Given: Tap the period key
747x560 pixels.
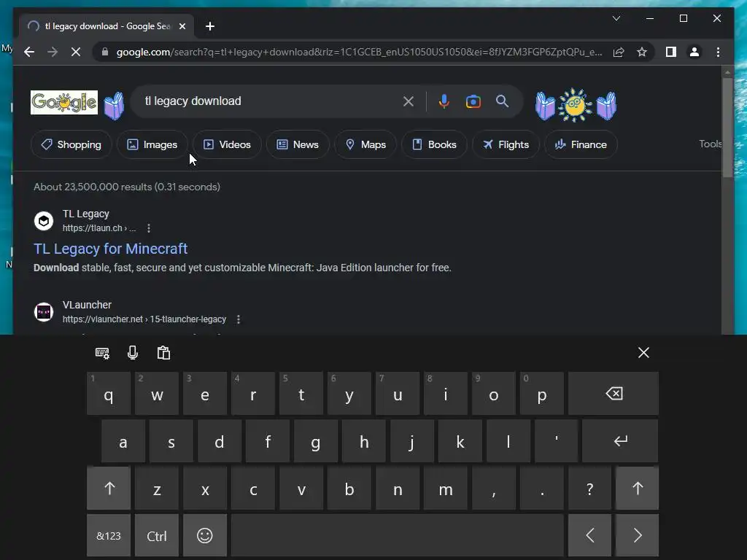Looking at the screenshot, I should pyautogui.click(x=542, y=488).
